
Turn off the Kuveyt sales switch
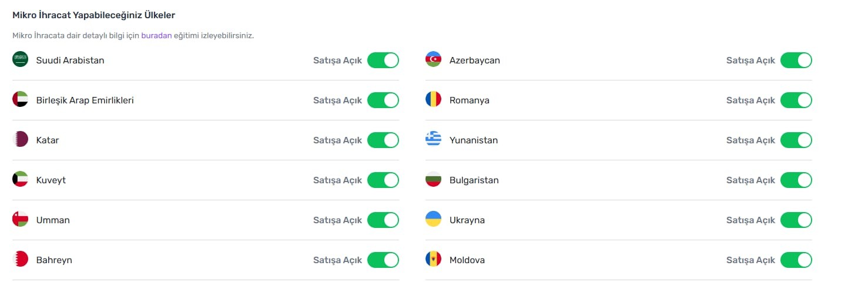383,180
